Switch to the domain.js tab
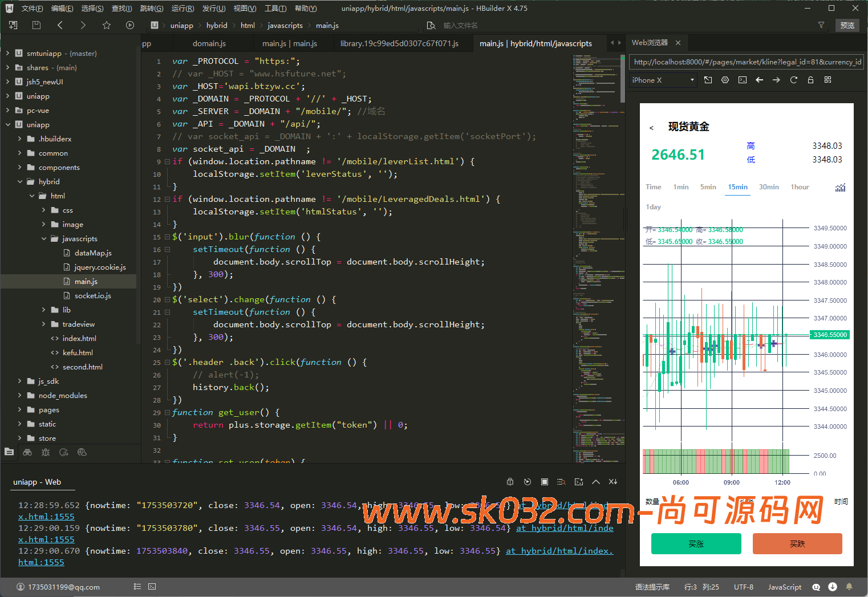Image resolution: width=868 pixels, height=597 pixels. click(209, 43)
